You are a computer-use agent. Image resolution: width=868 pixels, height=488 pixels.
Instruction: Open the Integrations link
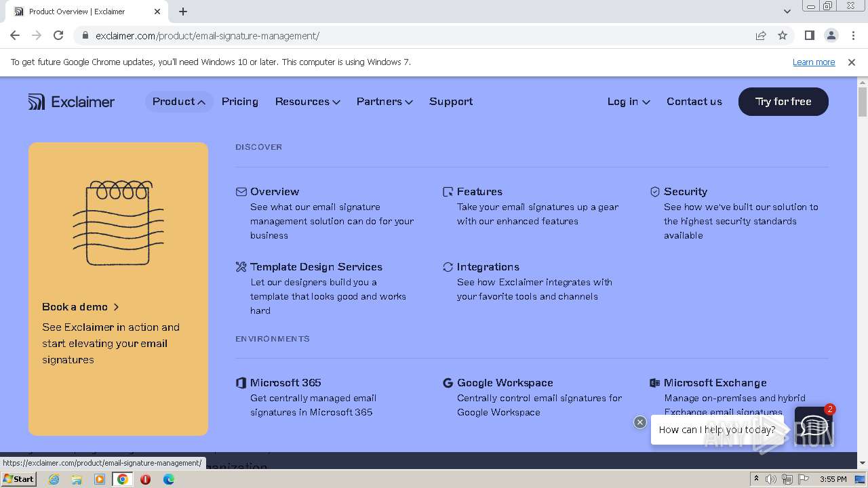(488, 267)
